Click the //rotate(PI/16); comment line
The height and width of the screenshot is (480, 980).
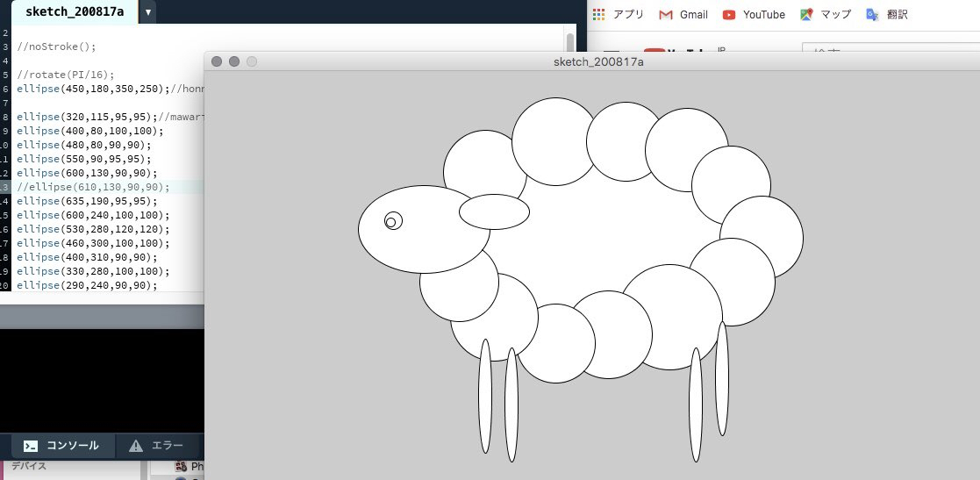(65, 75)
